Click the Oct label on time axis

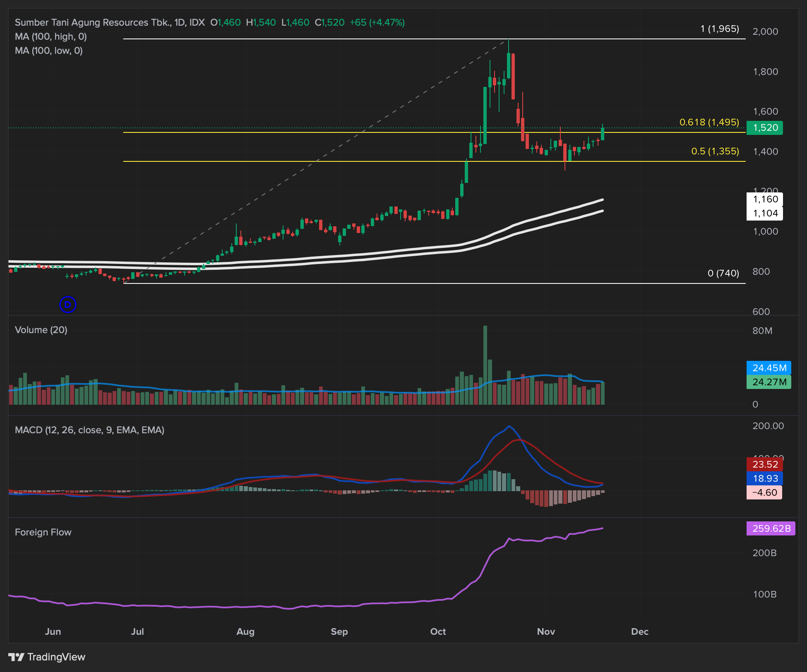tap(438, 631)
